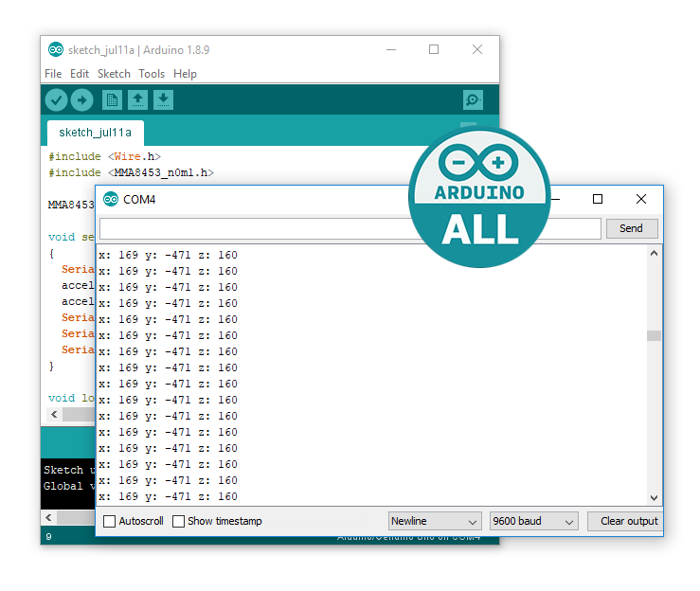Click the serial output scroll down arrow

(x=654, y=497)
